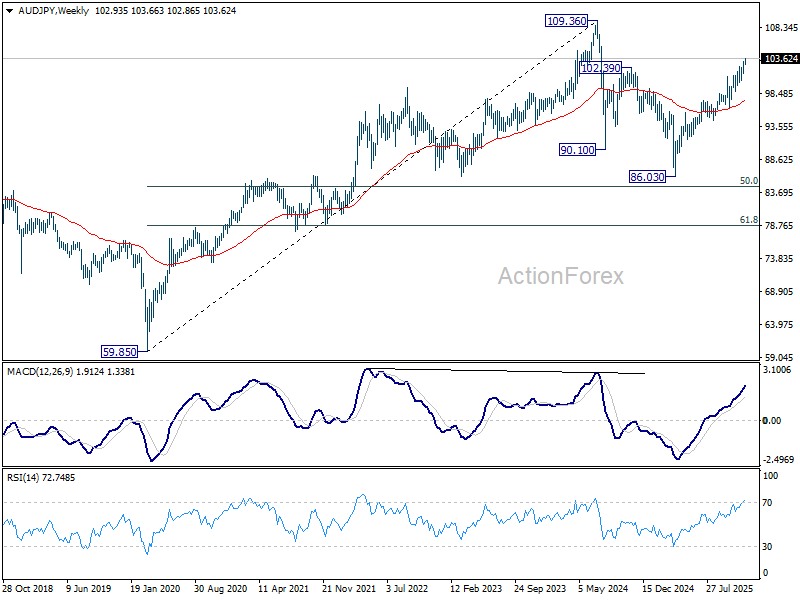The width and height of the screenshot is (800, 600).
Task: Click the MACD -2.4969 scale value
Action: tap(778, 459)
